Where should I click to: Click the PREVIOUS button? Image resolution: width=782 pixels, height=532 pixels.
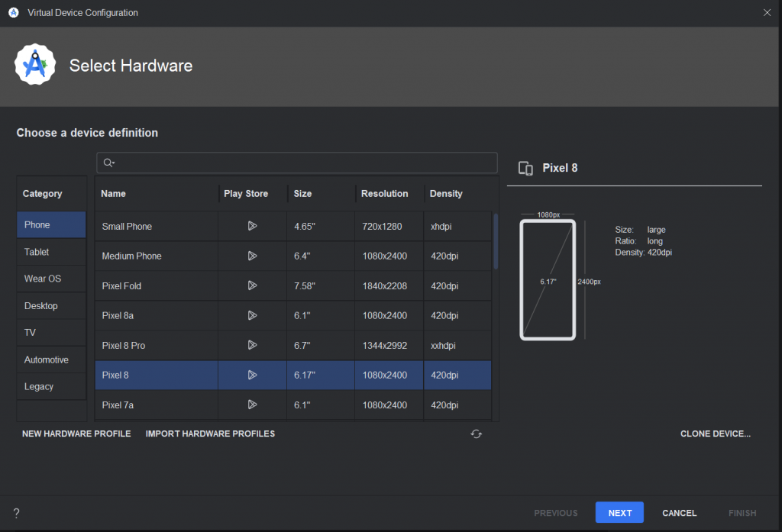click(x=556, y=513)
